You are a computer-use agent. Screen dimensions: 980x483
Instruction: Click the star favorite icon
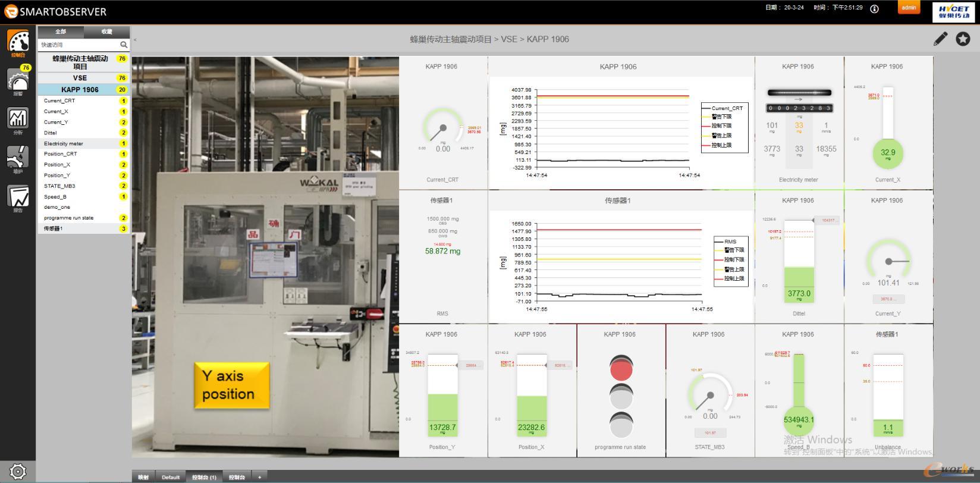(x=963, y=39)
